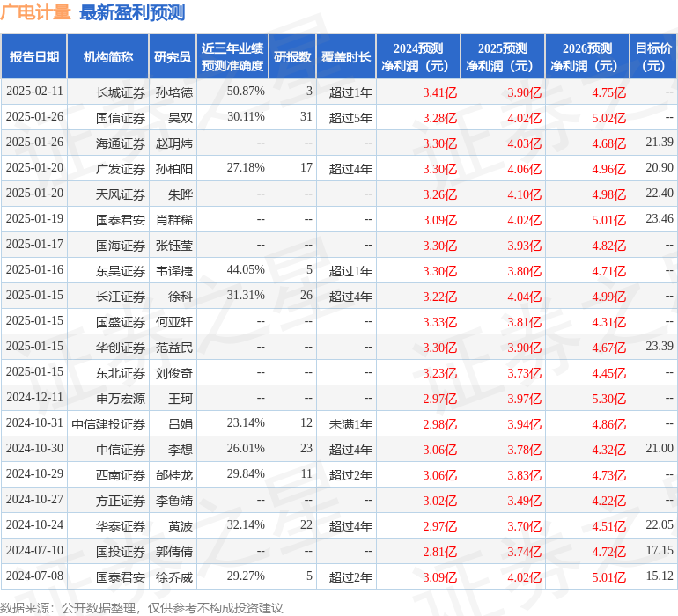The image size is (678, 616).
Task: Click 2024 profit forecast 2.81亿
Action: click(x=439, y=552)
